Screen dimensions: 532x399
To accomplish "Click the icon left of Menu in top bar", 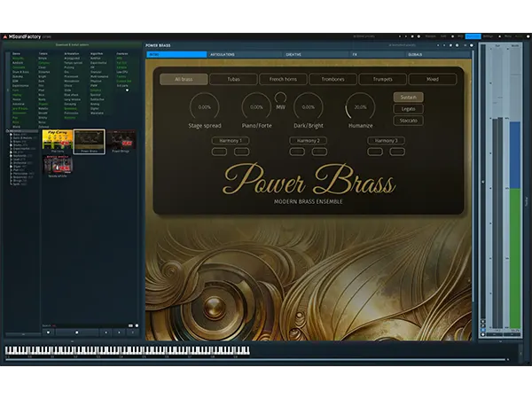I will (x=499, y=36).
